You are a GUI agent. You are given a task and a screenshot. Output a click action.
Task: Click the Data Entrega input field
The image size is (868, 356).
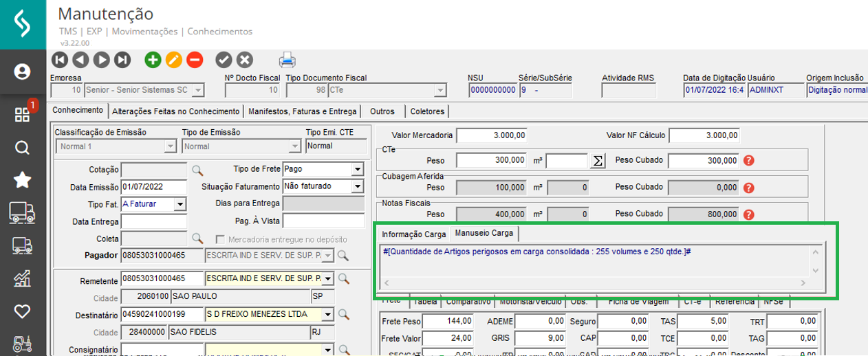(153, 221)
